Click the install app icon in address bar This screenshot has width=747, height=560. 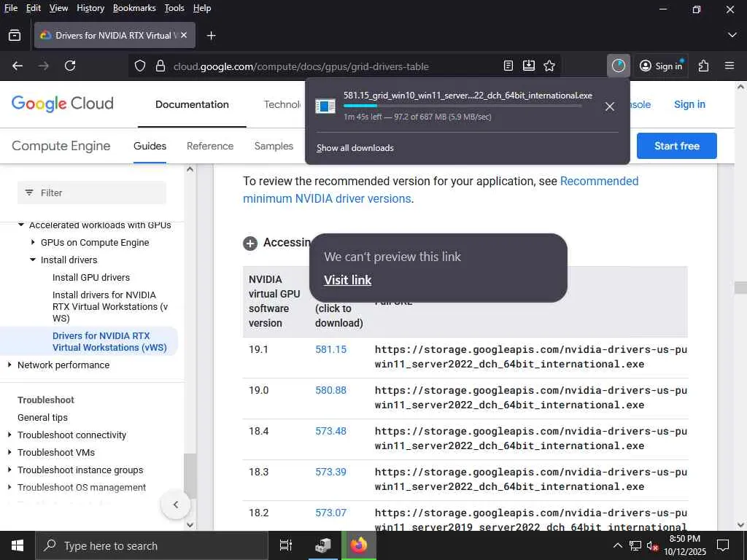click(x=529, y=66)
